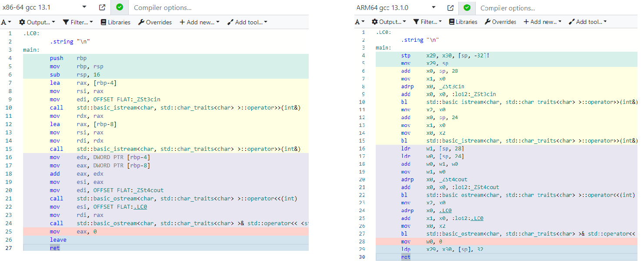This screenshot has height=263, width=644.
Task: Click 'mov eax, 0' line in x86-64 pane
Action: (166, 231)
